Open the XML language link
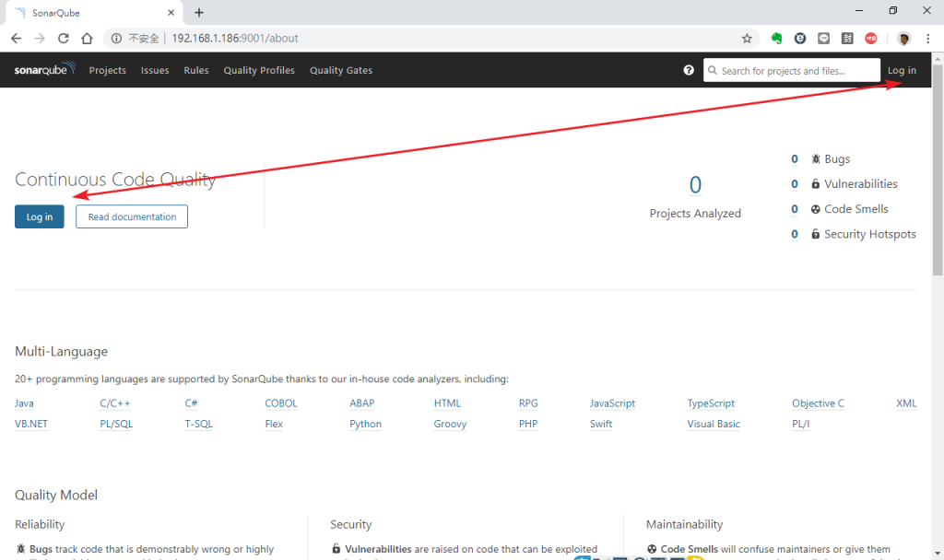The width and height of the screenshot is (944, 560). pos(906,403)
